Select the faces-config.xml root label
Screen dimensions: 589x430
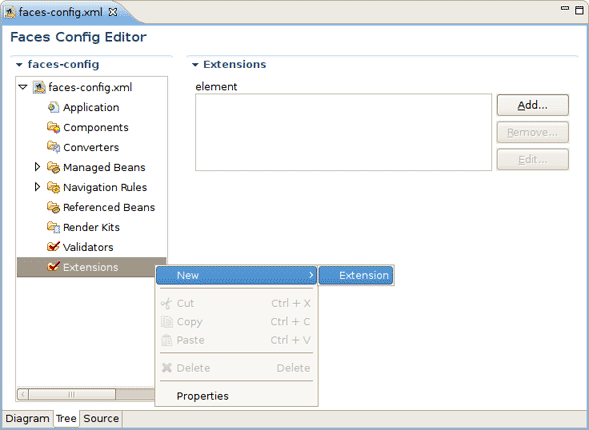90,88
